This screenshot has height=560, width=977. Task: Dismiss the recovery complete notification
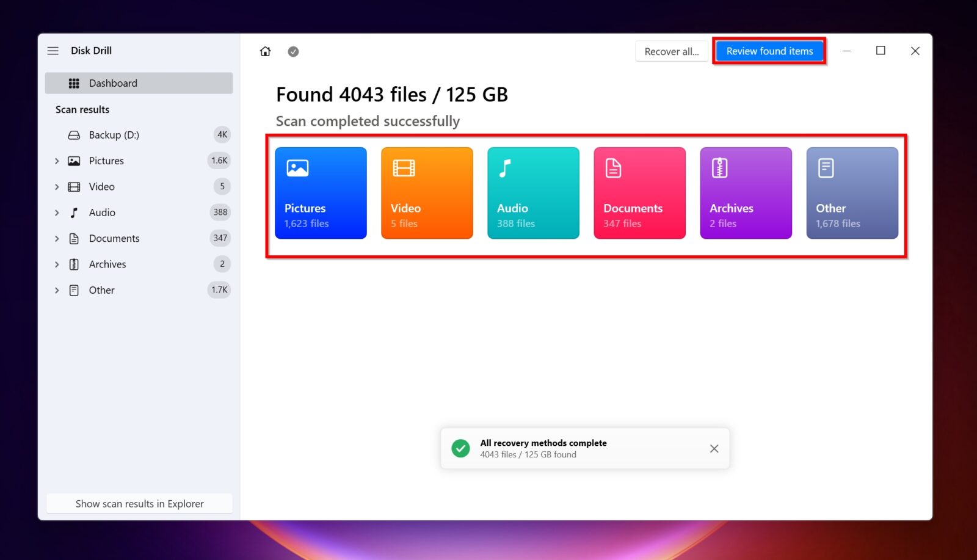point(714,448)
